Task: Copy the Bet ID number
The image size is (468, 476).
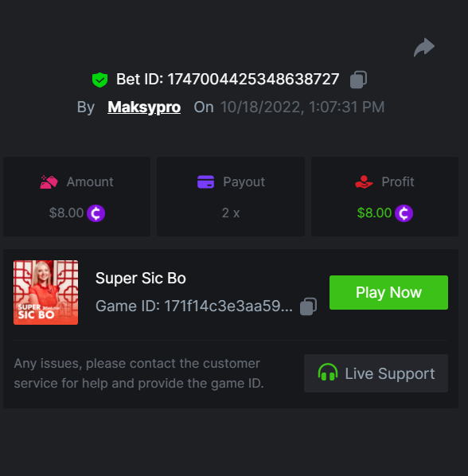Action: (x=358, y=80)
